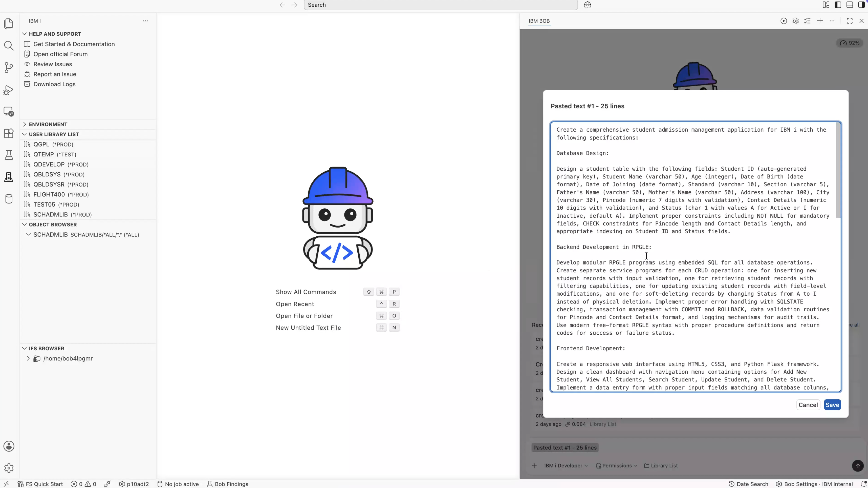Click the IBM BOB run play icon
This screenshot has width=868, height=488.
[784, 21]
